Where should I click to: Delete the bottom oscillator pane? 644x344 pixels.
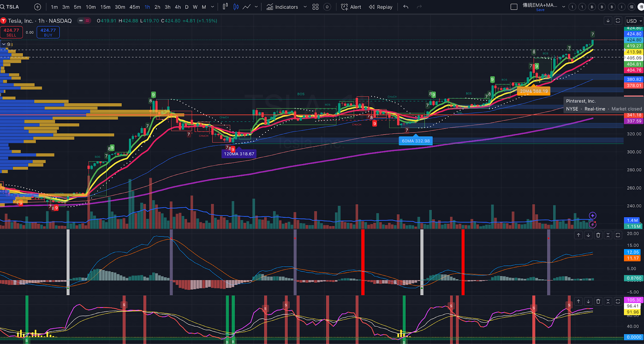coord(598,301)
